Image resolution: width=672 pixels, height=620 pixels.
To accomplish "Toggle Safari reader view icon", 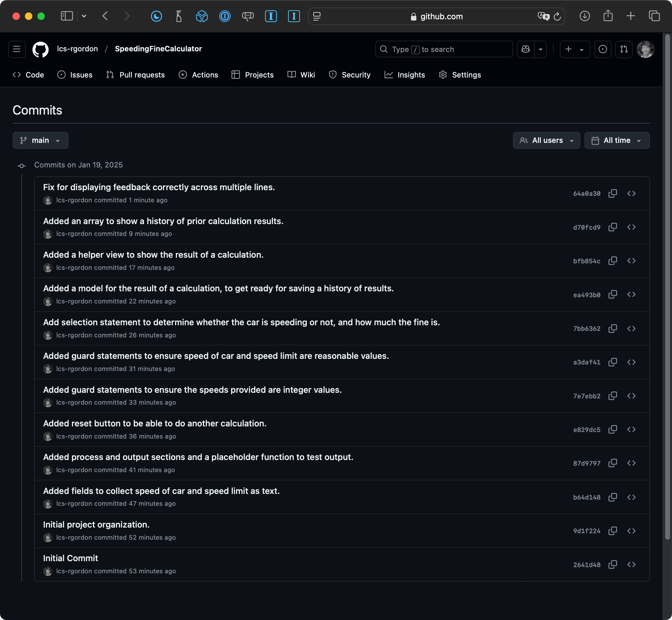I will click(316, 16).
